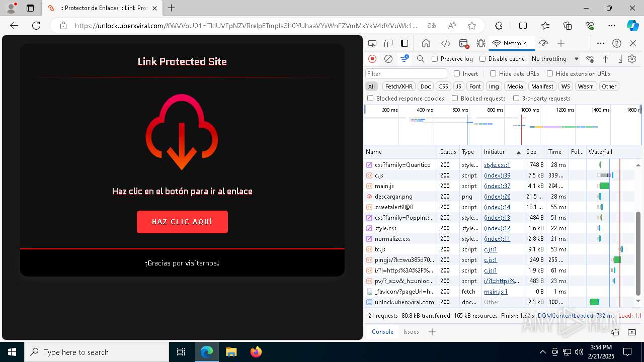Open the Console panel icon with error badge
Screen dimensions: 644x362
tap(464, 44)
